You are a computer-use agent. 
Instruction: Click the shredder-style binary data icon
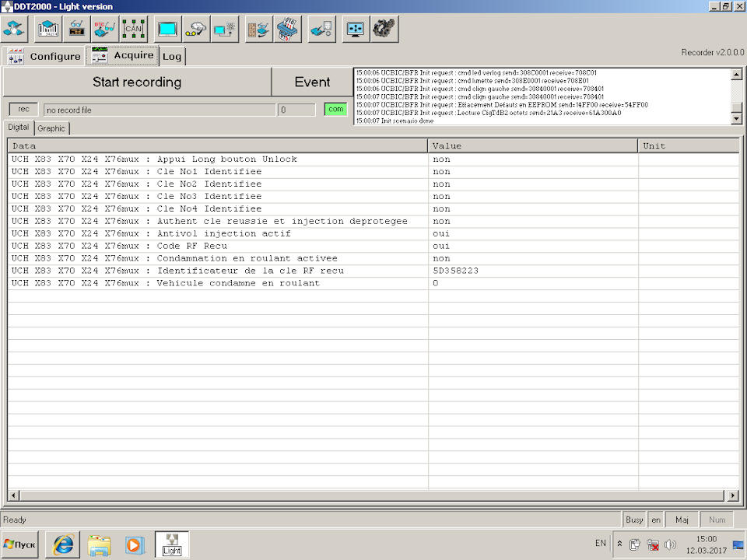click(x=287, y=30)
